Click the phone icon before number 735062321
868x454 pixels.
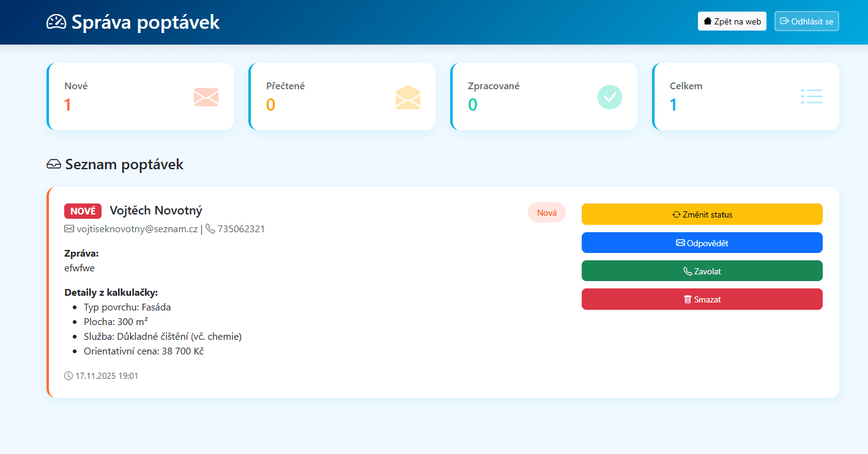click(209, 229)
